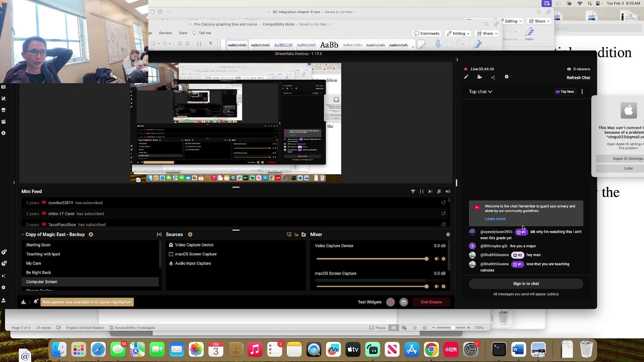Open chat three-dot more options menu
Viewport: 644px width, 362px height.
pos(582,92)
